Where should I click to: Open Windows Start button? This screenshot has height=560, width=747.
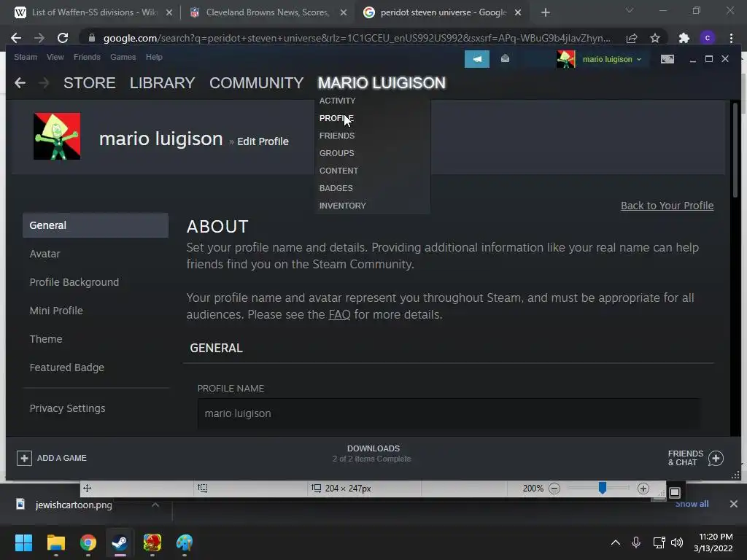23,542
